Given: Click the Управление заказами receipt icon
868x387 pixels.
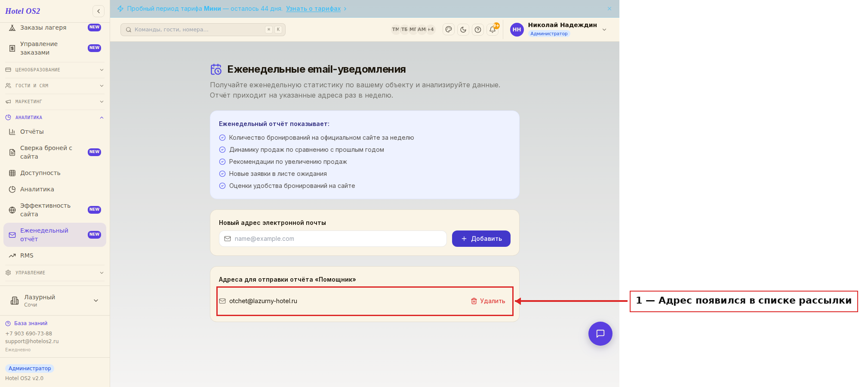Looking at the screenshot, I should click(x=12, y=49).
